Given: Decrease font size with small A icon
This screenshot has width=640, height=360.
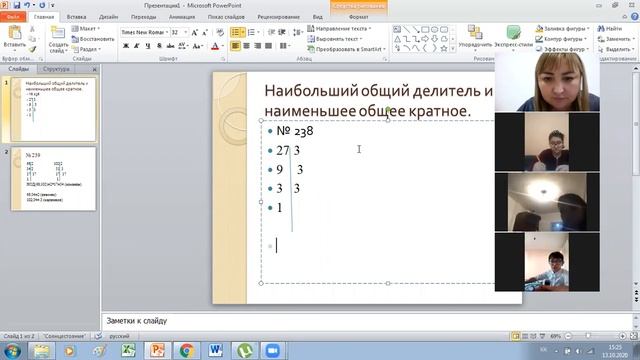Looking at the screenshot, I should tap(205, 33).
